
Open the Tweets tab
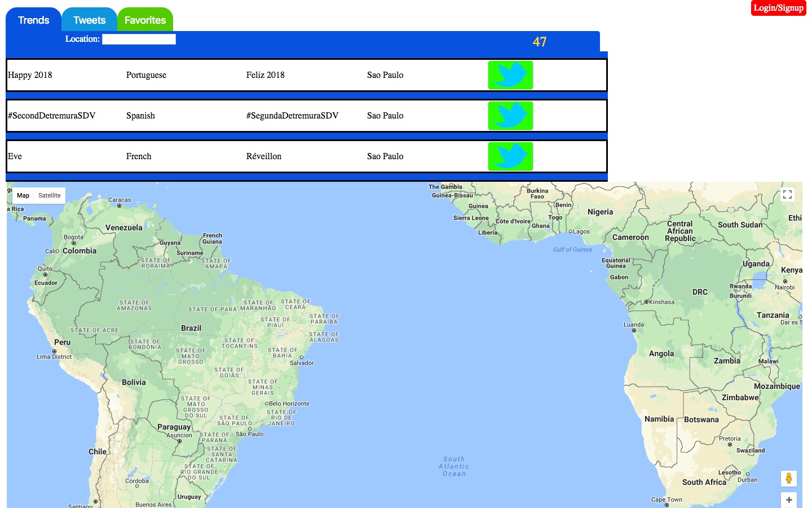pos(90,20)
